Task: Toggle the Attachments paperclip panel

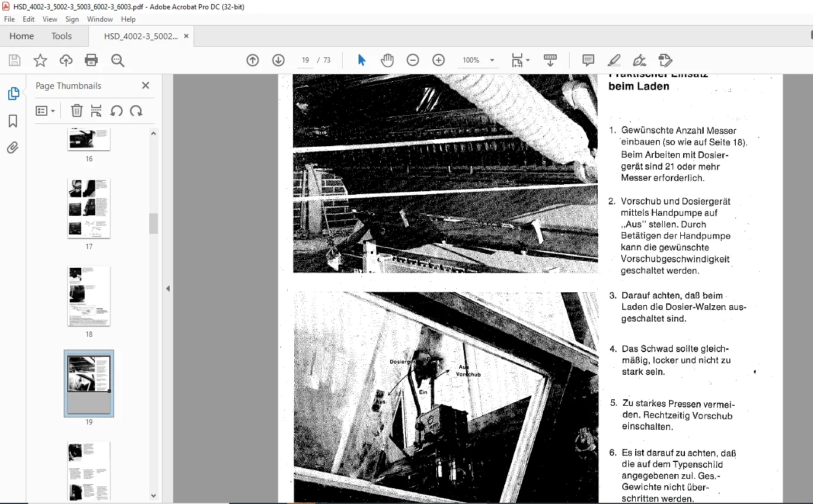Action: coord(13,148)
